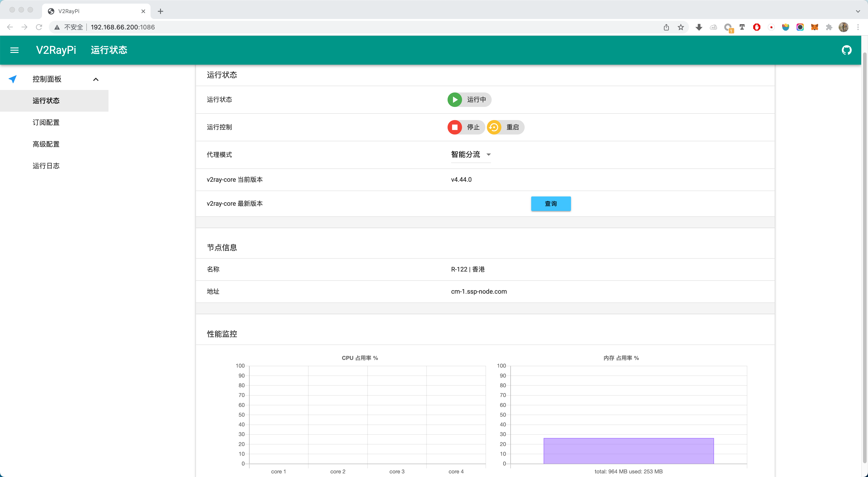Click the browser share icon

[x=666, y=27]
